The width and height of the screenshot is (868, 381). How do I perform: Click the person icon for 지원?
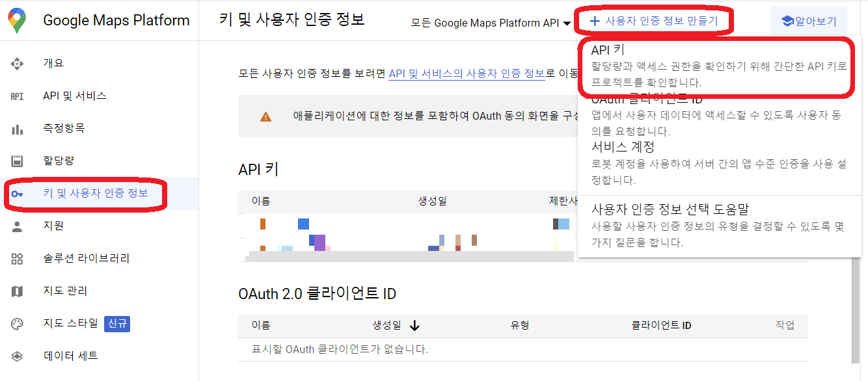(x=18, y=226)
